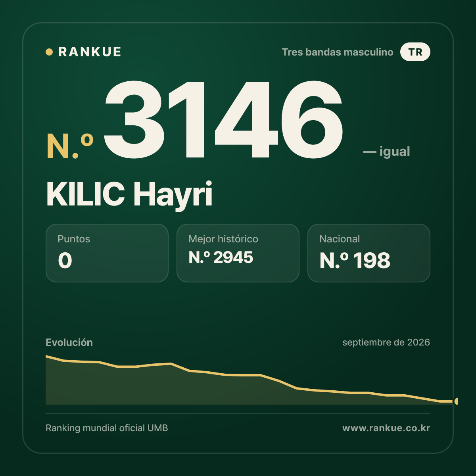The height and width of the screenshot is (476, 476).
Task: Click the large rank number 3146
Action: (224, 120)
